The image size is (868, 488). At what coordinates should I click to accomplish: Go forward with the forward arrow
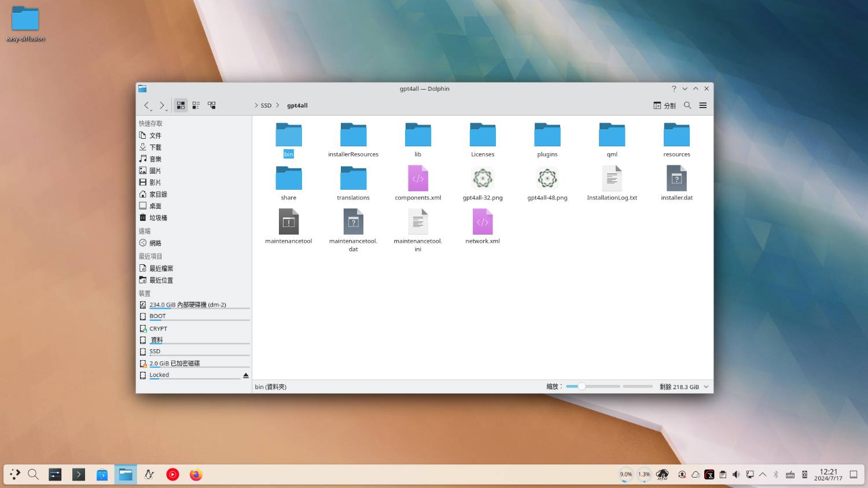163,105
